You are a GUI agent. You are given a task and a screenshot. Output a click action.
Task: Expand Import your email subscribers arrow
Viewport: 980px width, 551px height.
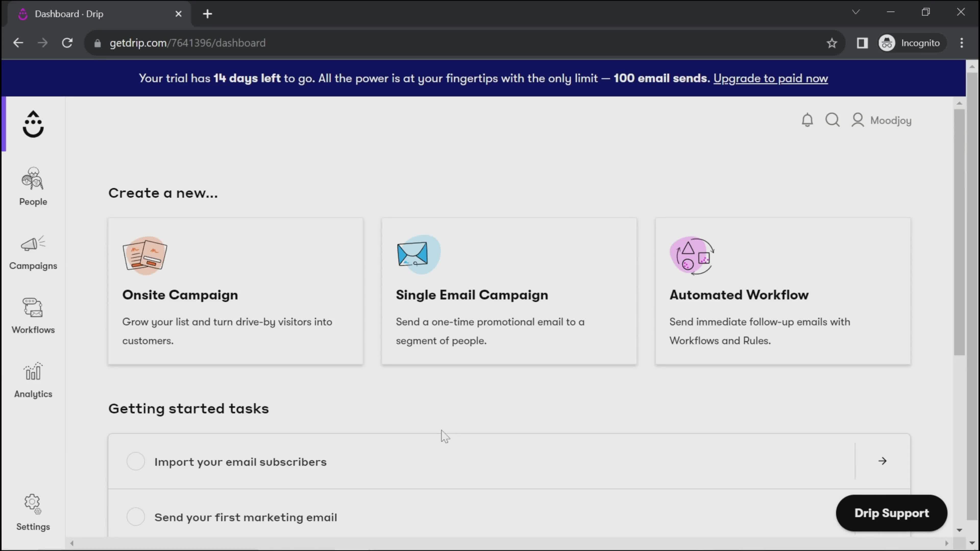[882, 461]
